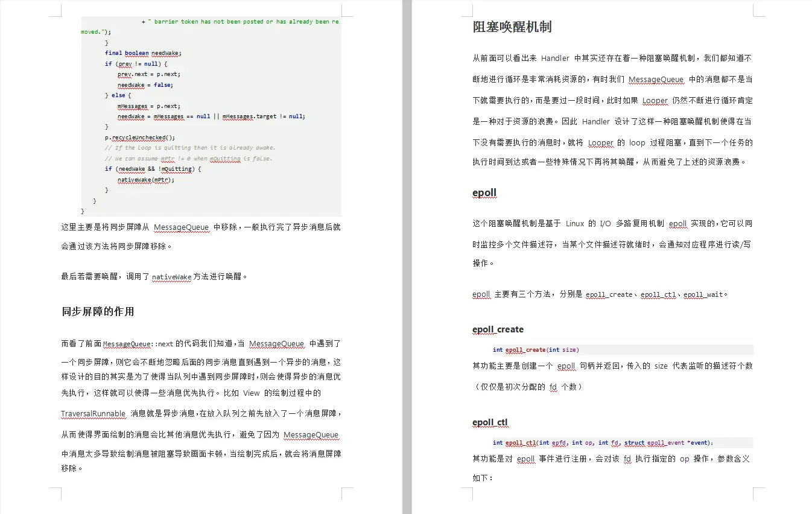
Task: Click the heading 阻塞唤醒机制
Action: [512, 27]
